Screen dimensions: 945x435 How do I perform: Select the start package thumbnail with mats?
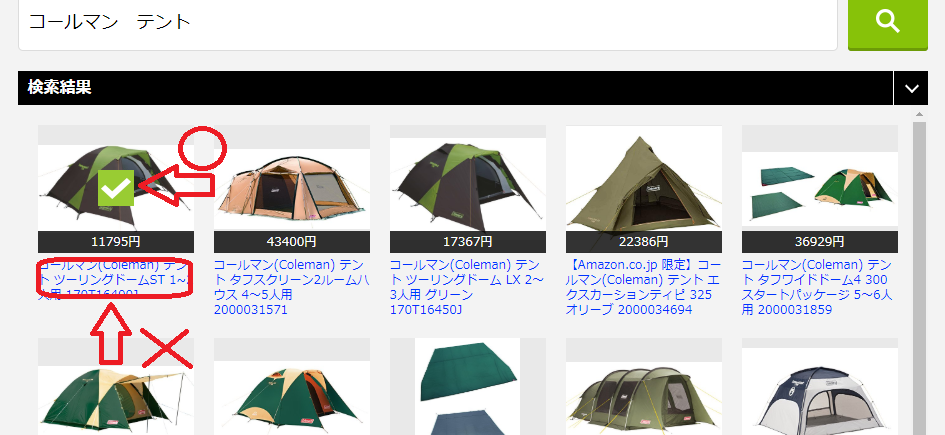tap(820, 189)
